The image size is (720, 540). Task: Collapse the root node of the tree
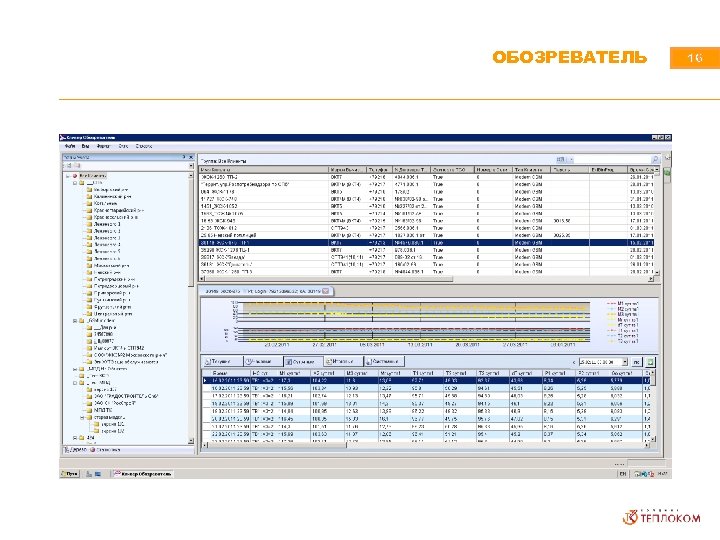coord(68,175)
